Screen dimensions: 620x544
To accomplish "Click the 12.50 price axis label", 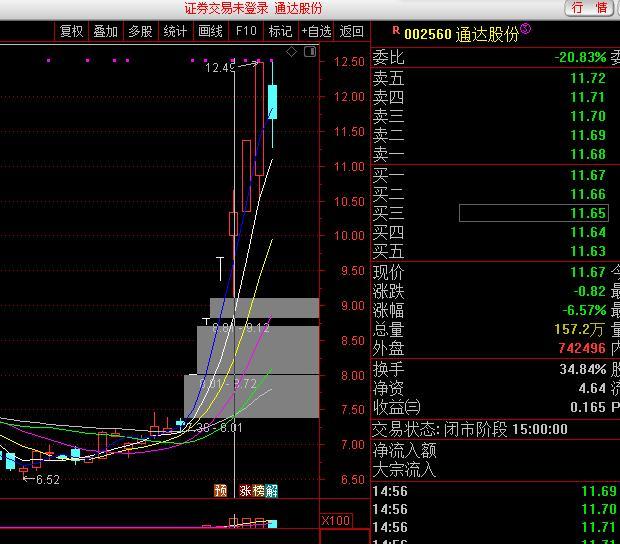I will (350, 62).
